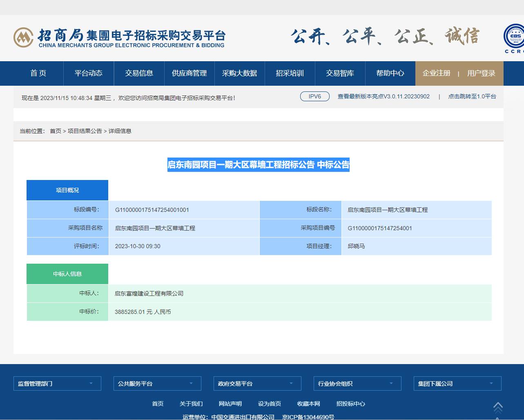This screenshot has height=420, width=524.
Task: Click the IPV6 badge button
Action: [315, 96]
